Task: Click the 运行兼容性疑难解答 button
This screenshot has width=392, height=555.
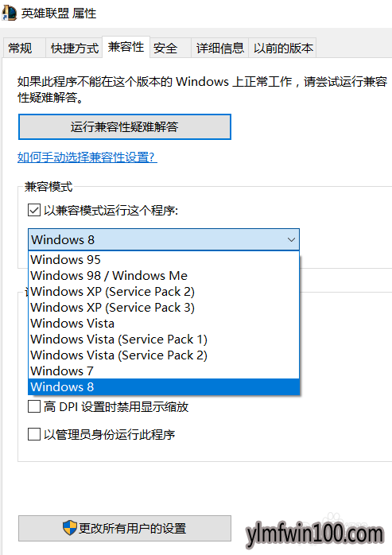Action: 125,126
